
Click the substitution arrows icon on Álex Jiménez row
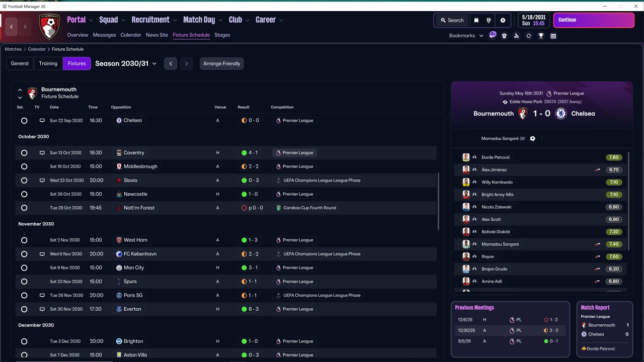click(x=598, y=170)
